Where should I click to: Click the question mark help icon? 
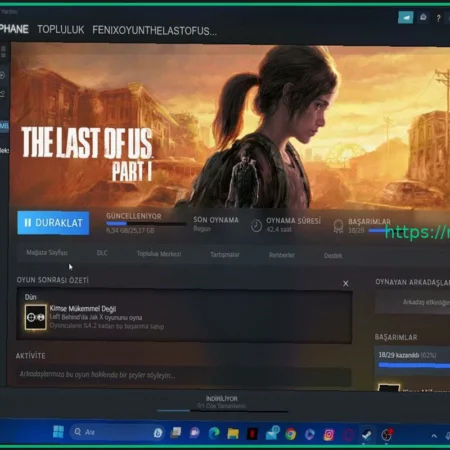pyautogui.click(x=438, y=18)
